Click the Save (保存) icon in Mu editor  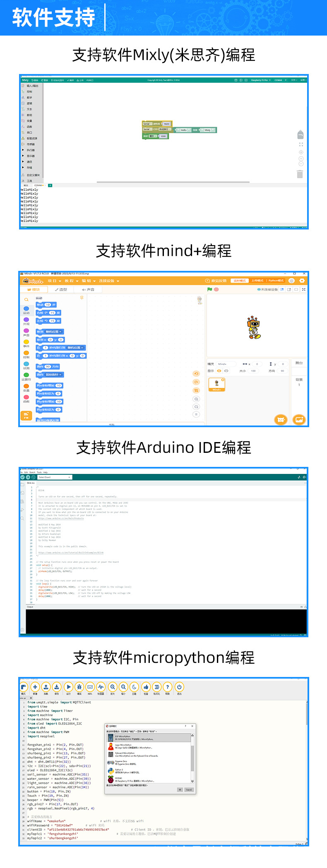point(57,687)
